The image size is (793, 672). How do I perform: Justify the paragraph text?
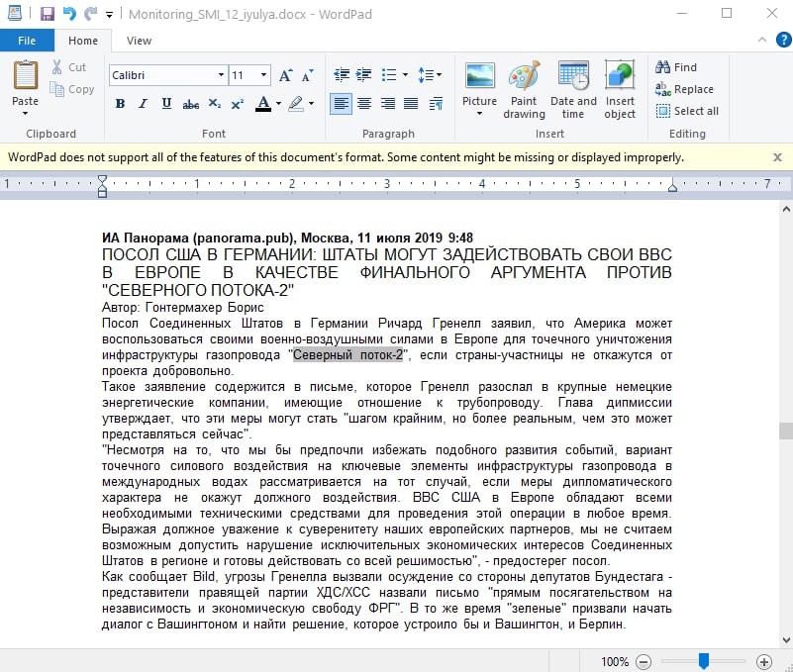411,104
